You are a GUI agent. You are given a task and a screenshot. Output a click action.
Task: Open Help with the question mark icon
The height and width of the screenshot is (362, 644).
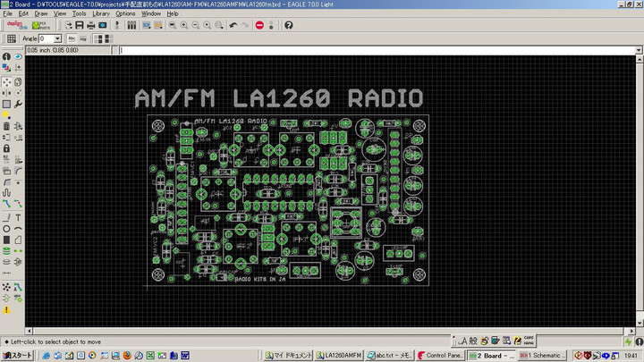[x=289, y=25]
